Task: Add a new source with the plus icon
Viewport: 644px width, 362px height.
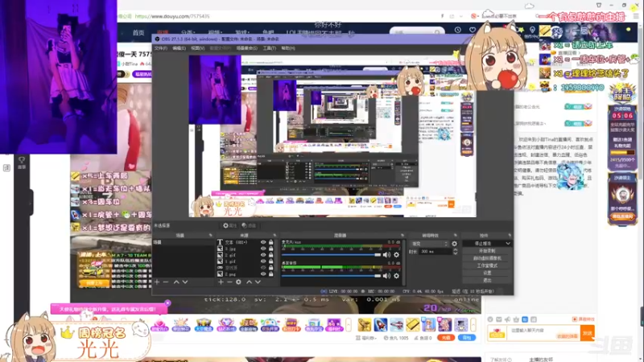Action: tap(221, 282)
